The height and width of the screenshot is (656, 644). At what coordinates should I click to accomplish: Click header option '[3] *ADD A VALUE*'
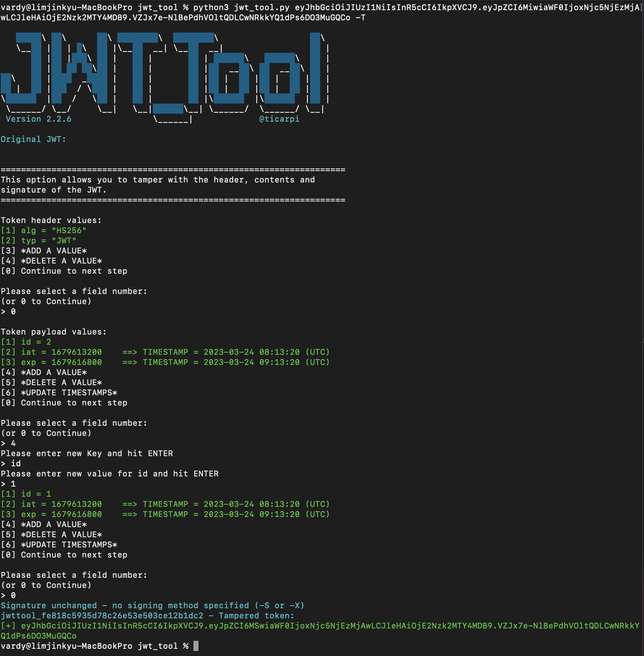[44, 251]
